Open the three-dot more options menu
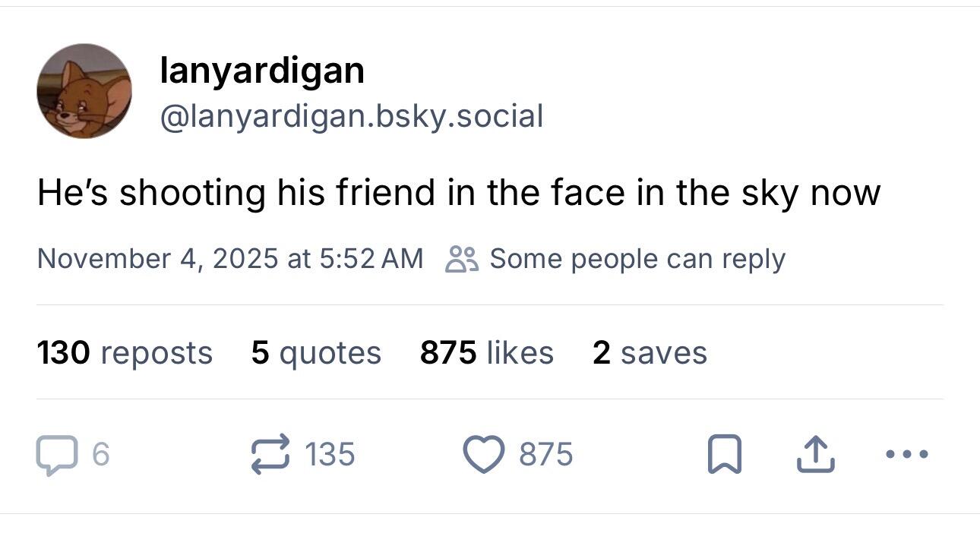This screenshot has width=980, height=533. 906,455
